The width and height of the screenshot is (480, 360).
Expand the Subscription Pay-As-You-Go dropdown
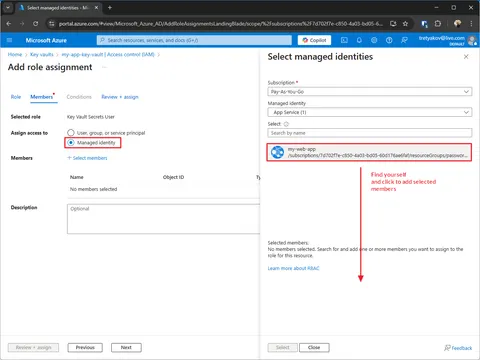click(x=370, y=92)
